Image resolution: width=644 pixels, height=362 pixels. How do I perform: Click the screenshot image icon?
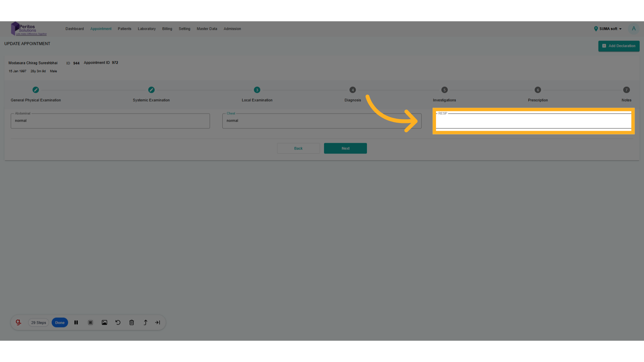click(x=104, y=322)
